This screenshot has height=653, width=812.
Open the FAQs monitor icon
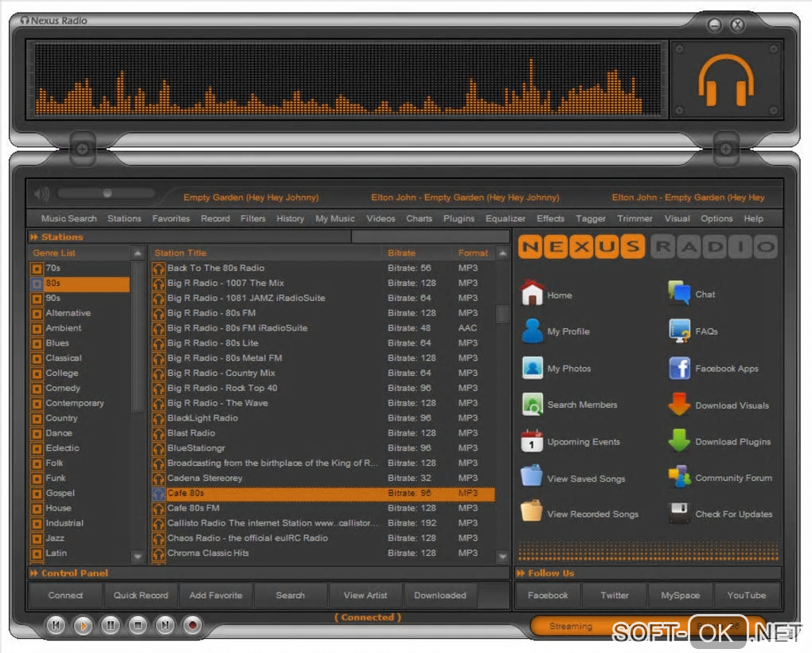tap(679, 331)
